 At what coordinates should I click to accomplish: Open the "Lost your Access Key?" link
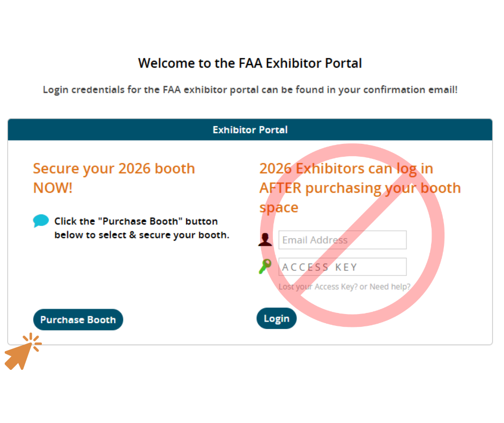point(317,287)
